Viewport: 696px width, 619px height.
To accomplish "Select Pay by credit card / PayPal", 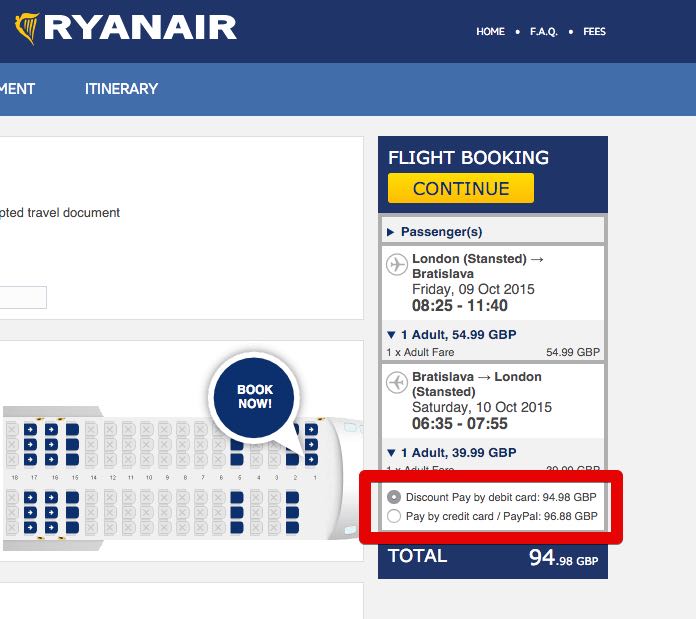I will click(x=394, y=517).
